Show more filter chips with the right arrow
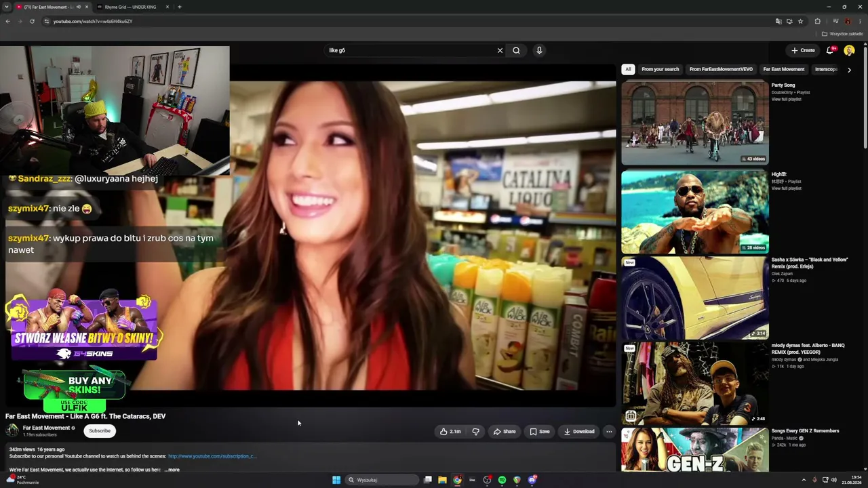Viewport: 868px width, 488px height. (849, 69)
